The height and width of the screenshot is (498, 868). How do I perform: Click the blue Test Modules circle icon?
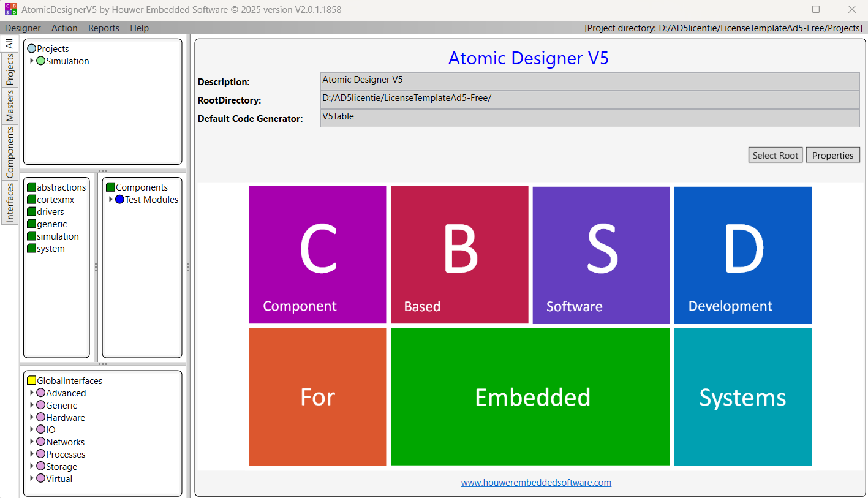tap(119, 200)
